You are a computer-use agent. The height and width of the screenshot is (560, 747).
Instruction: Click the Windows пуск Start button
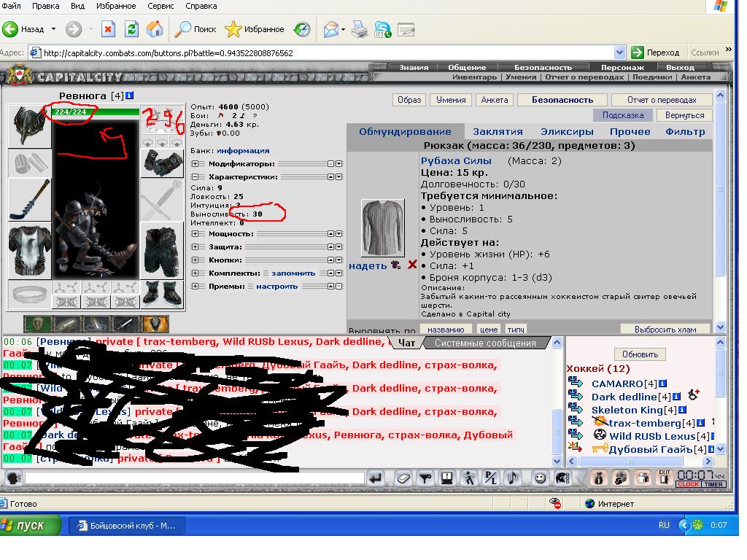[31, 525]
